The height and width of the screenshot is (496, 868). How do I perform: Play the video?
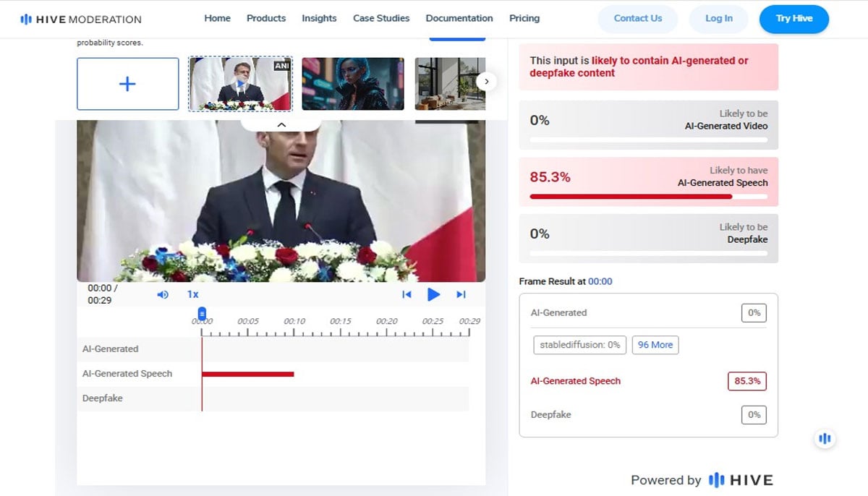(434, 294)
